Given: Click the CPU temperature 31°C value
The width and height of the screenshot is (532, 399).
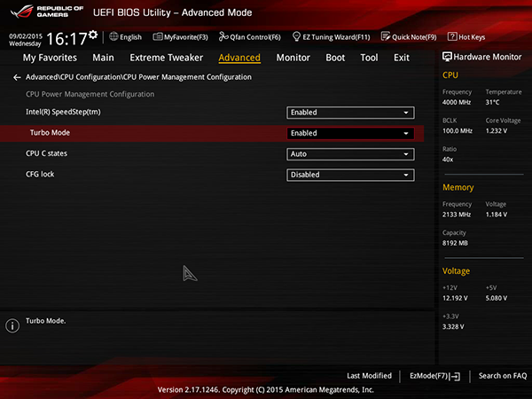Looking at the screenshot, I should 492,102.
